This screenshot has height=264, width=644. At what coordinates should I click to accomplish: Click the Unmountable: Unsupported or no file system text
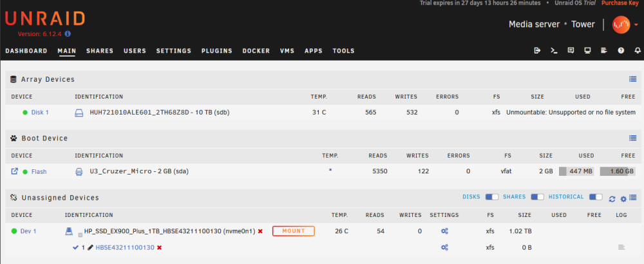pos(571,113)
